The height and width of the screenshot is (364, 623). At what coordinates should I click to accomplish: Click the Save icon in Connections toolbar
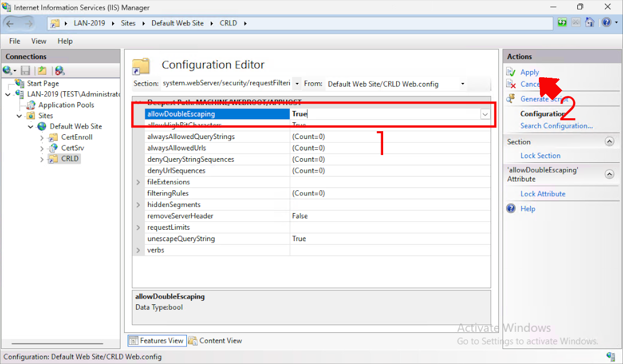tap(25, 71)
